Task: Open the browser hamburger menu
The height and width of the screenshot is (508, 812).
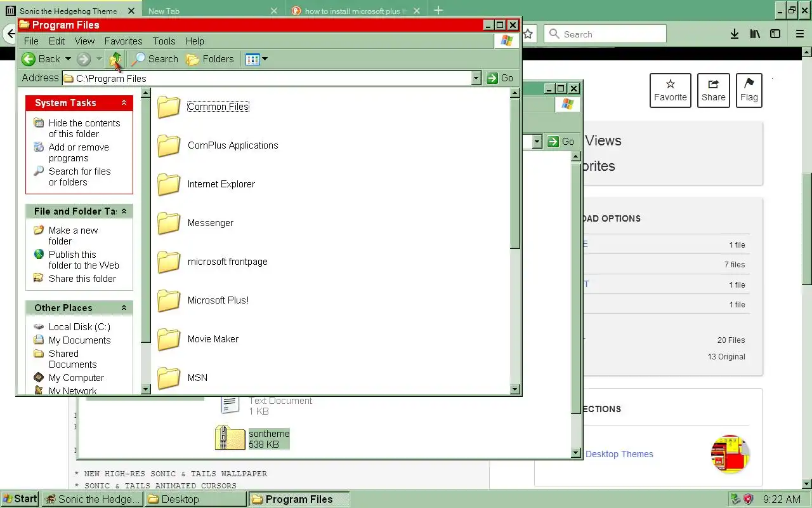Action: [x=800, y=34]
